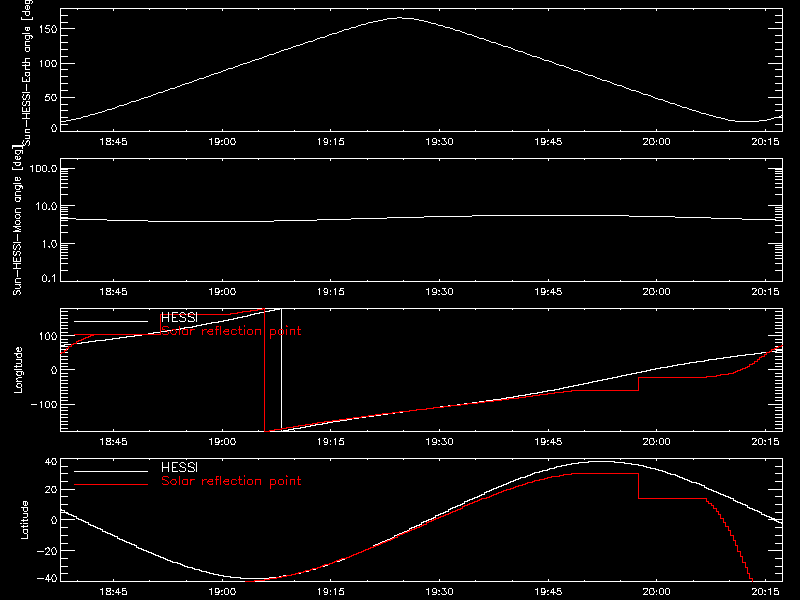Click the 40 tick on Latitude axis
Screen dimensions: 800x600
[x=51, y=463]
